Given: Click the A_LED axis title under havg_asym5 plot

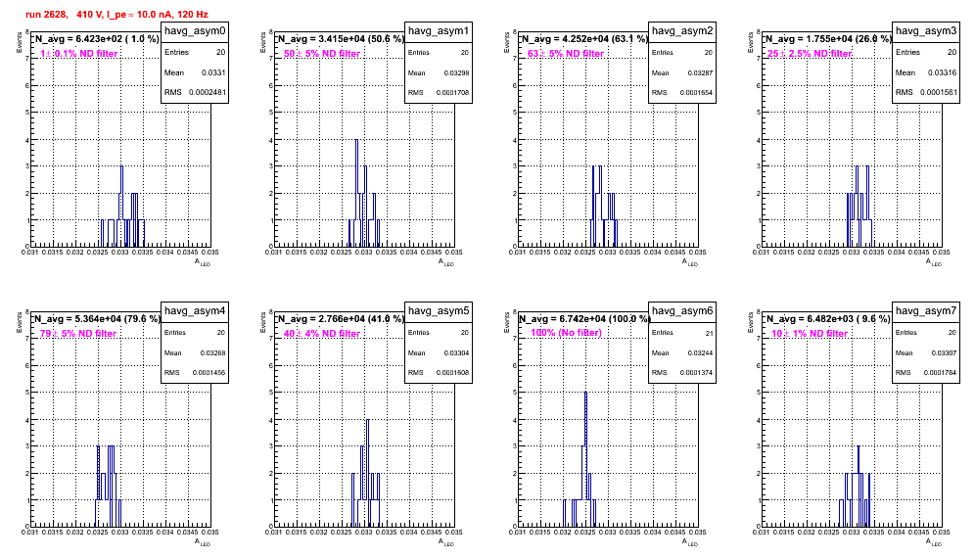Looking at the screenshot, I should (446, 542).
